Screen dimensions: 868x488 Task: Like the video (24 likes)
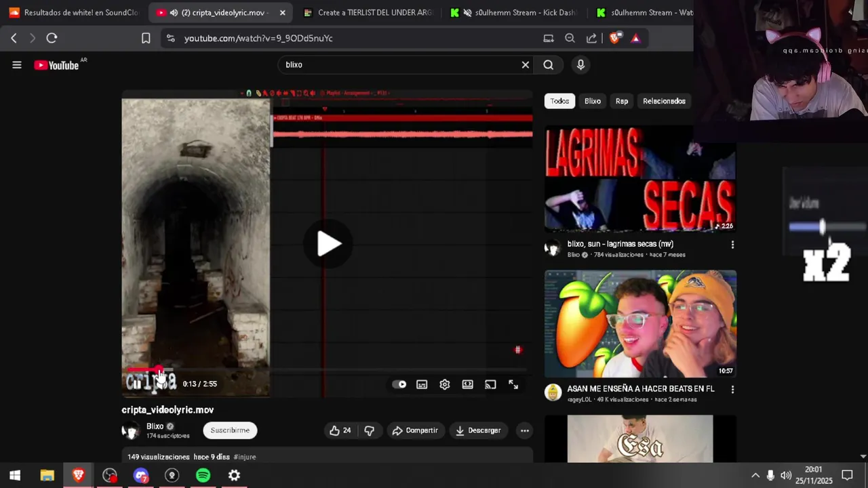340,430
